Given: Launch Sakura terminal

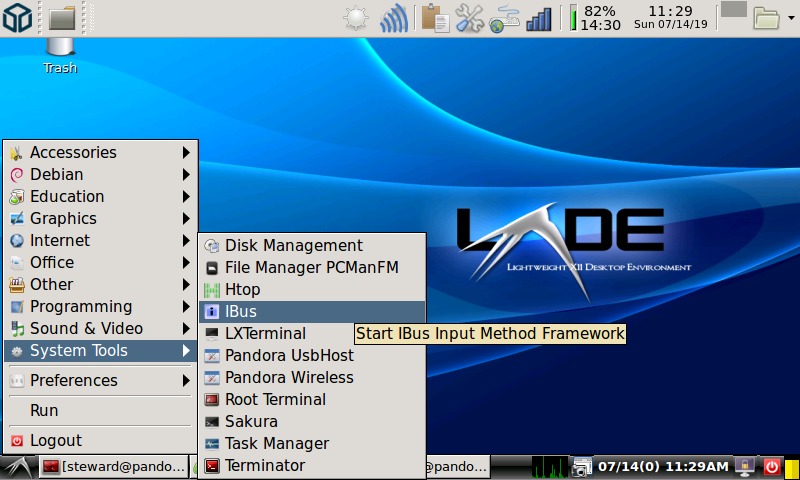Looking at the screenshot, I should (x=312, y=421).
